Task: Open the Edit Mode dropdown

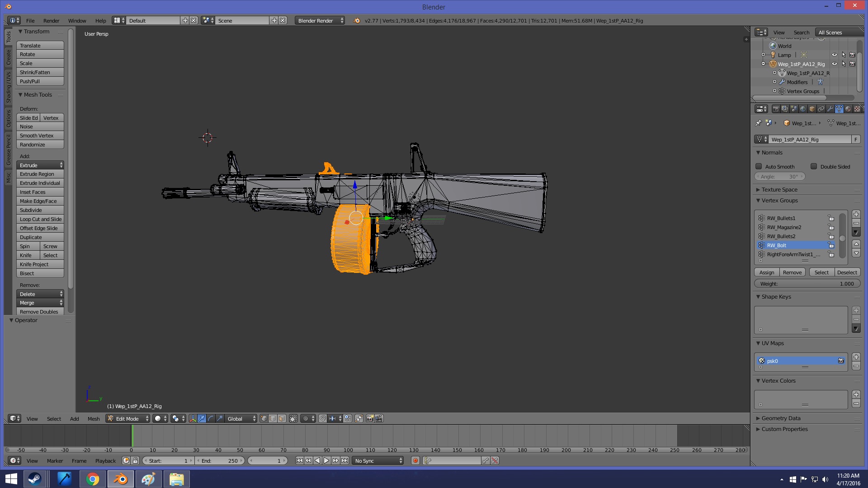Action: point(128,418)
